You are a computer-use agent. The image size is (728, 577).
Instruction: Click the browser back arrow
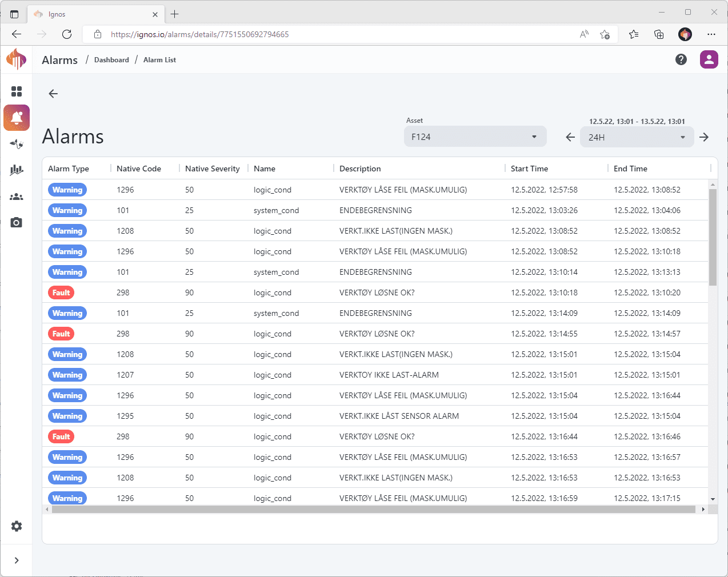(17, 34)
